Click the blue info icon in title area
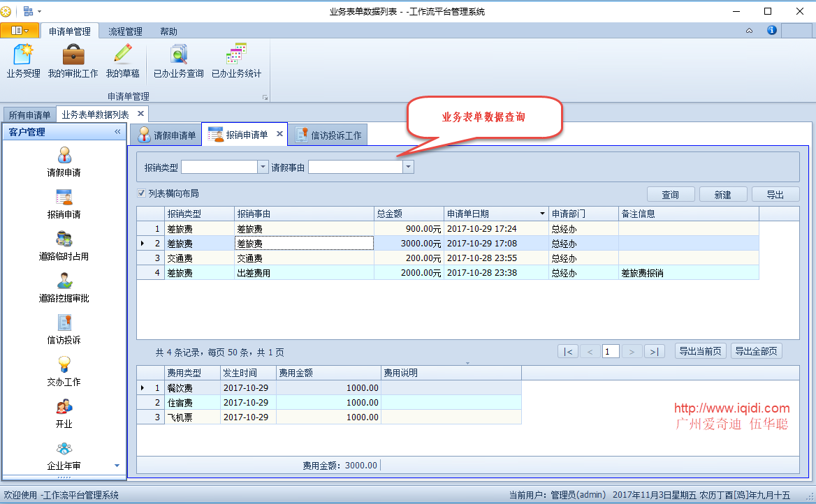 click(x=772, y=30)
